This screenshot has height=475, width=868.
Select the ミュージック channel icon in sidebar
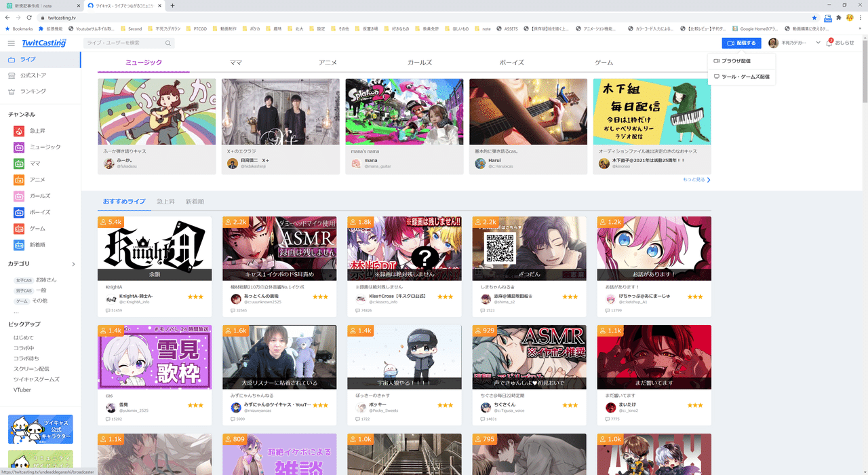[19, 147]
